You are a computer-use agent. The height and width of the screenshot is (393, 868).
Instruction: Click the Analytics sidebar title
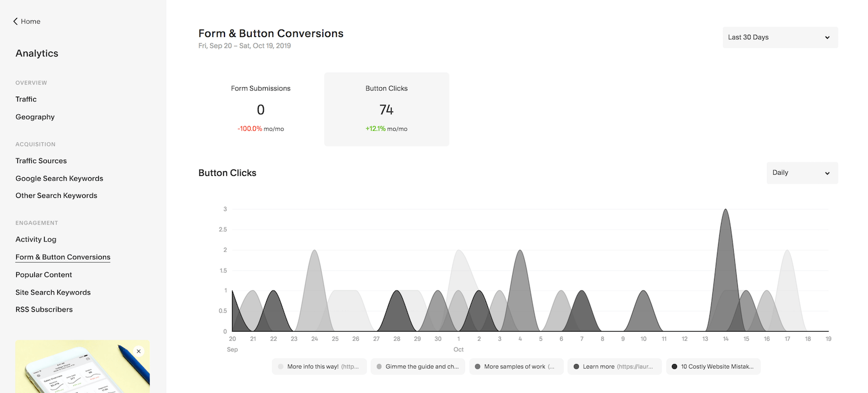(37, 53)
